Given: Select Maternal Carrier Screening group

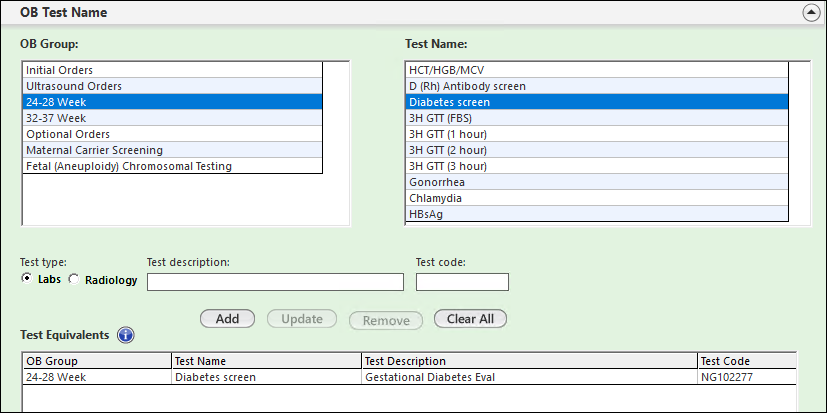Looking at the screenshot, I should [x=172, y=150].
